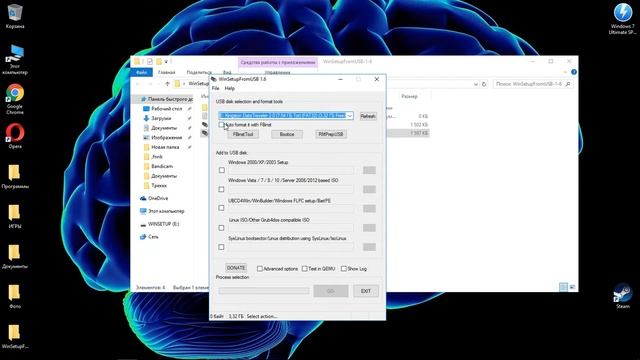
Task: Switch Explorer to large icons view
Action: pyautogui.click(x=572, y=287)
